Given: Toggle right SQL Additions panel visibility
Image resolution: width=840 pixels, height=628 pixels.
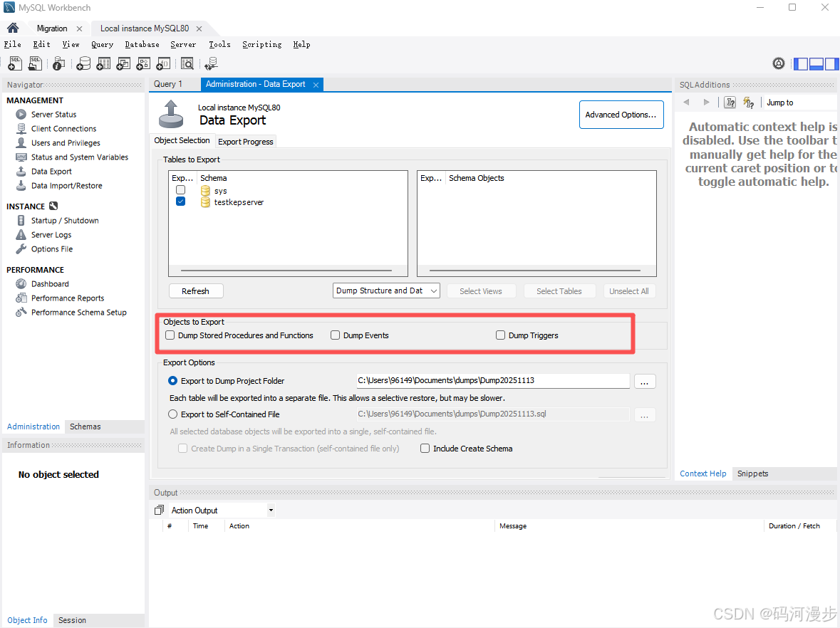Looking at the screenshot, I should tap(831, 63).
